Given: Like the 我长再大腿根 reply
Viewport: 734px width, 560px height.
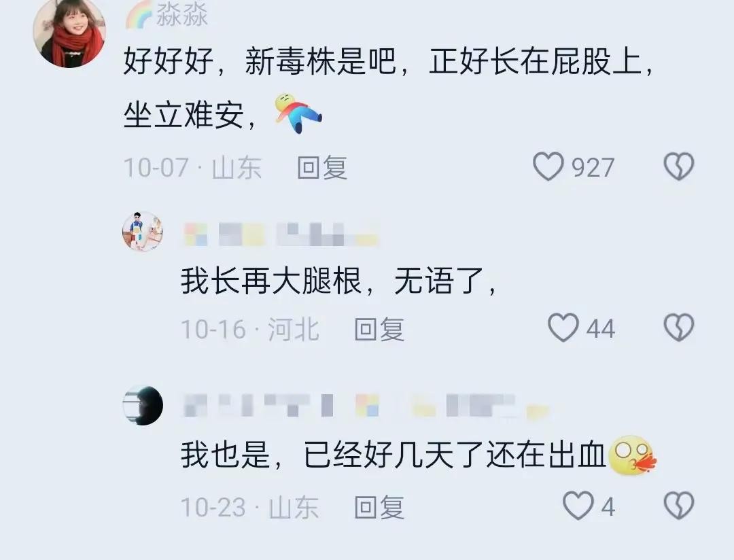Looking at the screenshot, I should coord(563,328).
